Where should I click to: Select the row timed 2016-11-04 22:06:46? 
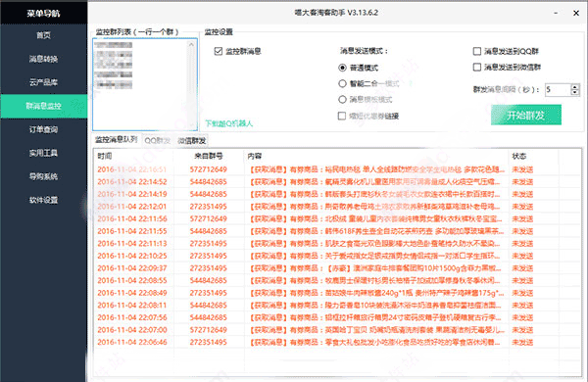coord(337,342)
